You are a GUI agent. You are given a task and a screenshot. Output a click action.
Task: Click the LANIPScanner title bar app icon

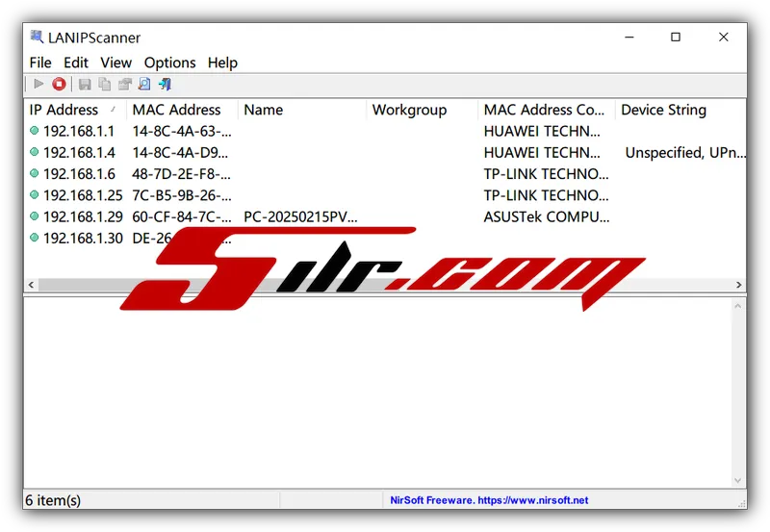click(37, 37)
